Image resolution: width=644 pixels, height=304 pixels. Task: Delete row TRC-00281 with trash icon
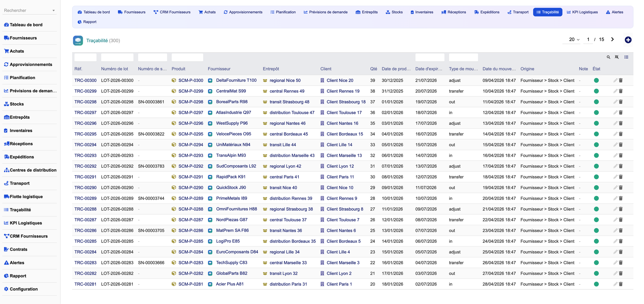[621, 284]
